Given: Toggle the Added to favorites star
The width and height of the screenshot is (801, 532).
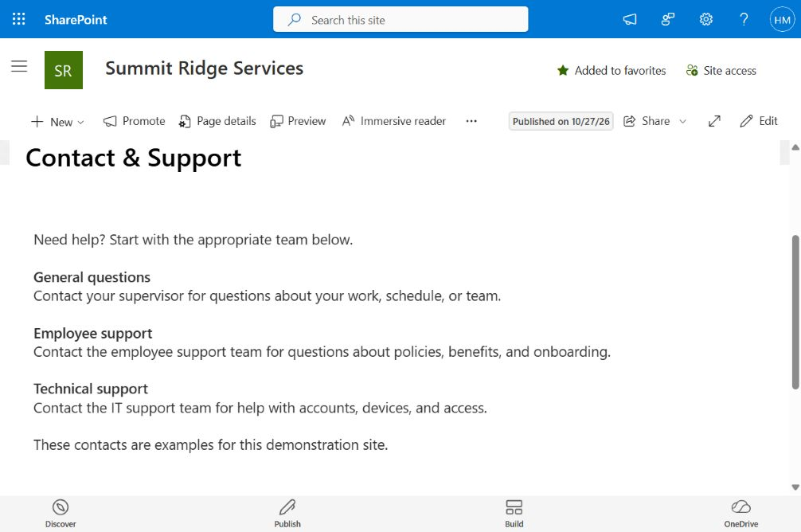Looking at the screenshot, I should pos(611,71).
